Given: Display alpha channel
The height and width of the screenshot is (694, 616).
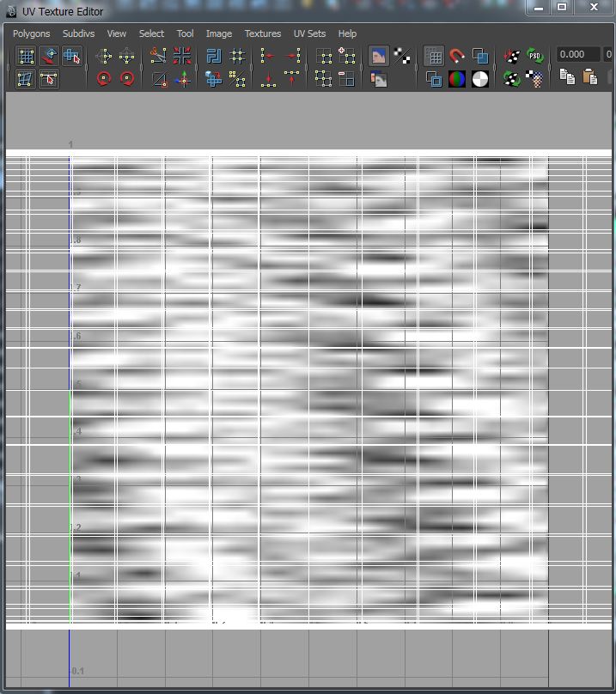Looking at the screenshot, I should point(480,79).
